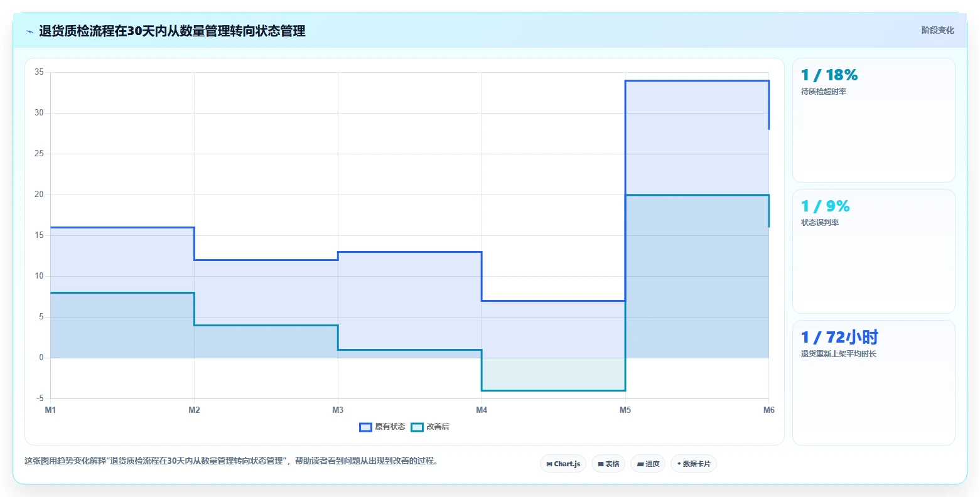Click the teal 改善后 line segment at -4

(553, 390)
